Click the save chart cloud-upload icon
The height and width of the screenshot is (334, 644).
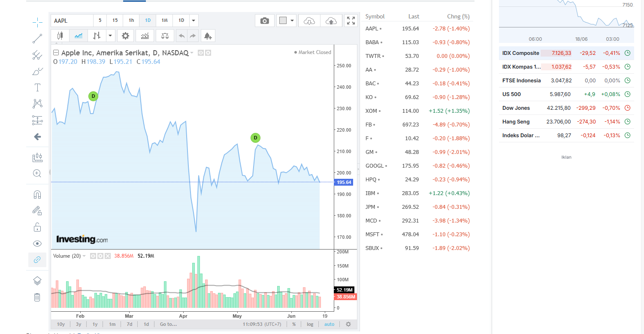pos(331,21)
